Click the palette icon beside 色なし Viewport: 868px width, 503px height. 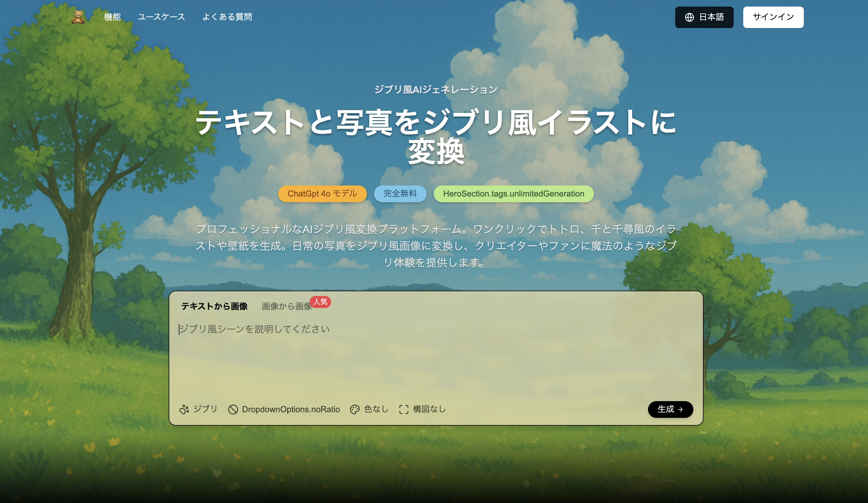(x=354, y=409)
